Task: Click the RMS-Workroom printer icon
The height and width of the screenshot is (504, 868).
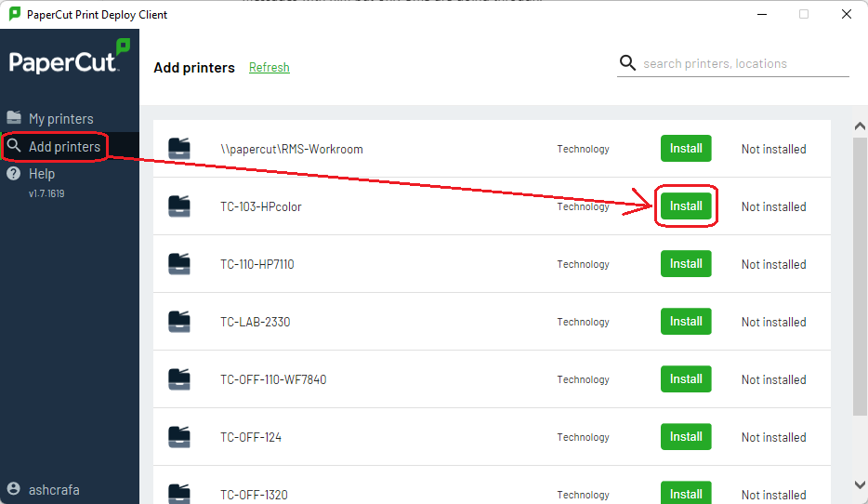Action: pos(178,149)
